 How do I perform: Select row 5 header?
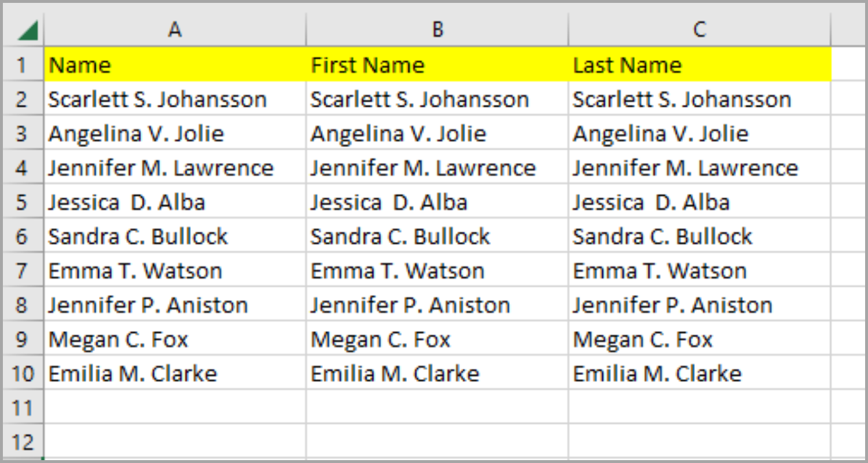point(22,203)
